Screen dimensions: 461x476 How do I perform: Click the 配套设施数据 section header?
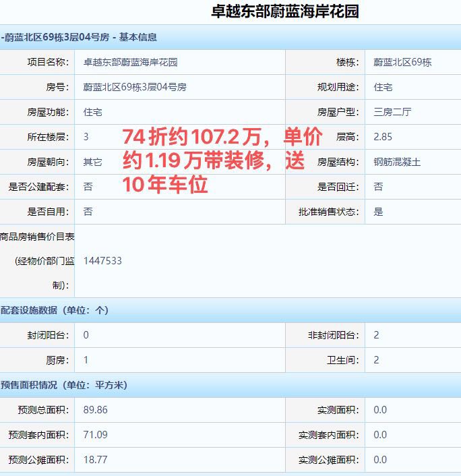[55, 310]
